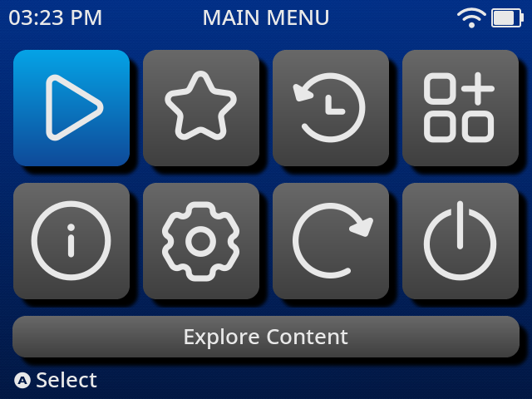Activate the currently highlighted blue tile
The width and height of the screenshot is (532, 399).
click(x=71, y=108)
